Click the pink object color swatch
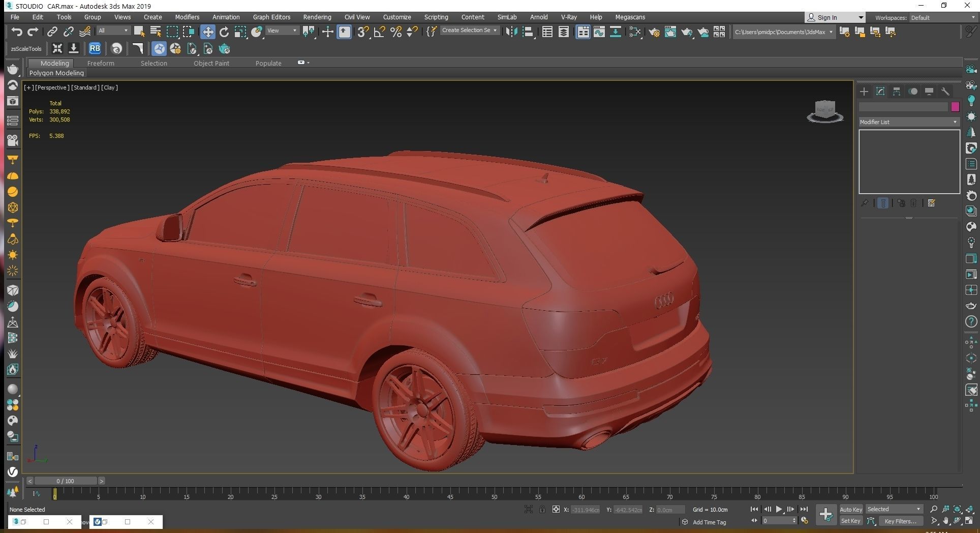This screenshot has width=980, height=533. click(x=955, y=107)
